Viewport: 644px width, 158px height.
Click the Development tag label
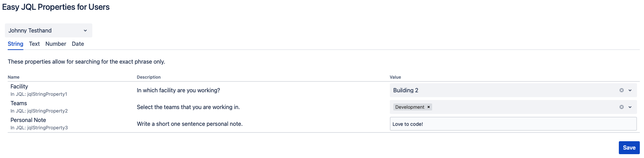[409, 107]
